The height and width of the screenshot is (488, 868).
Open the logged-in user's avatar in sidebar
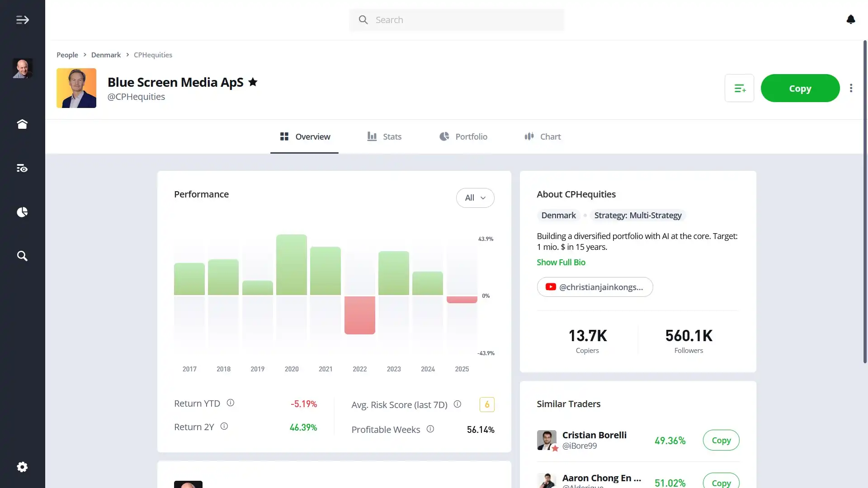tap(22, 68)
